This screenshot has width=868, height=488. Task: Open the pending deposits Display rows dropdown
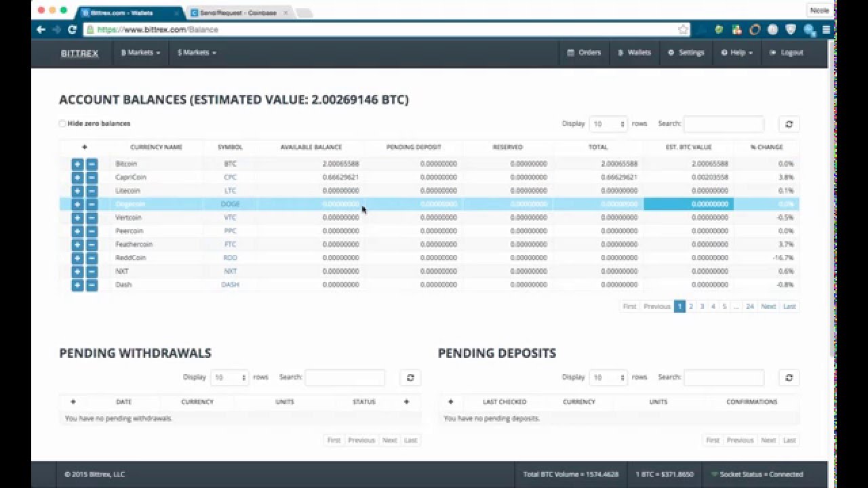coord(608,378)
